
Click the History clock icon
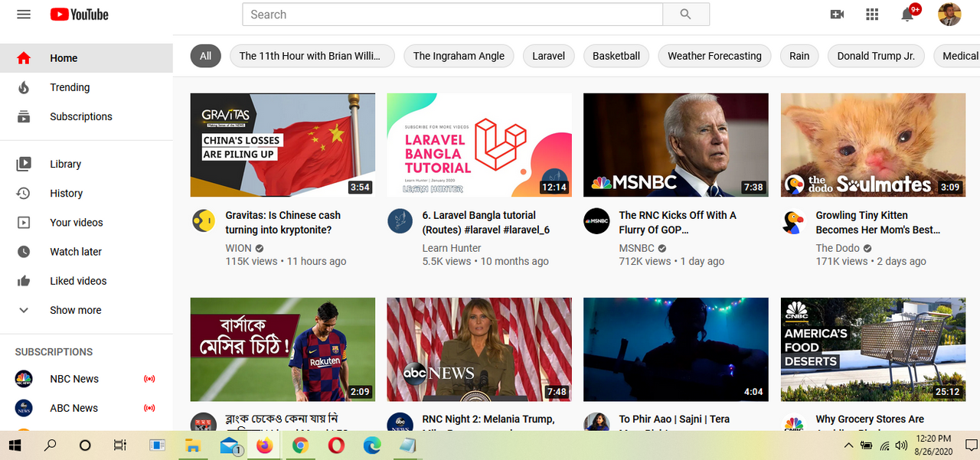(x=24, y=193)
